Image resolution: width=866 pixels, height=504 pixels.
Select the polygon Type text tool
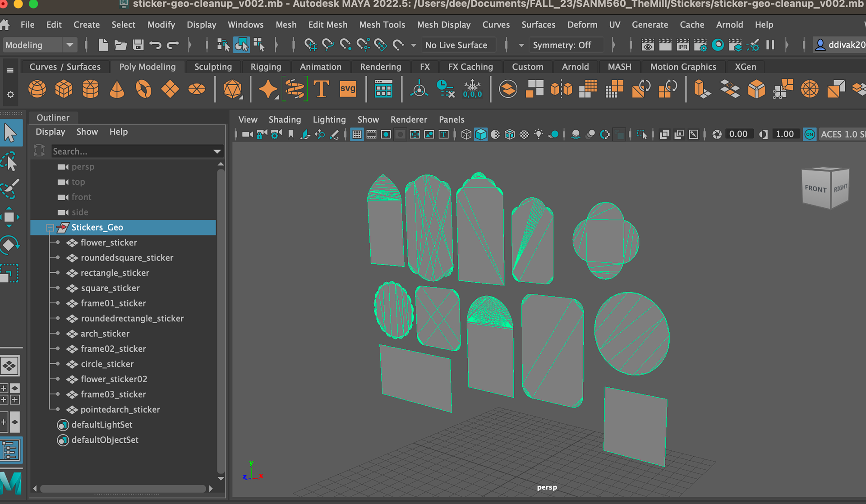(x=321, y=89)
